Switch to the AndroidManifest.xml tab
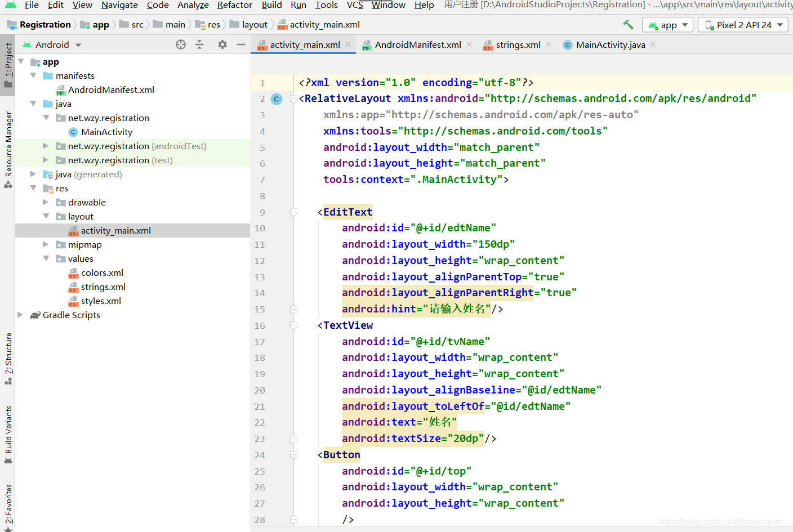The image size is (793, 532). coord(417,44)
